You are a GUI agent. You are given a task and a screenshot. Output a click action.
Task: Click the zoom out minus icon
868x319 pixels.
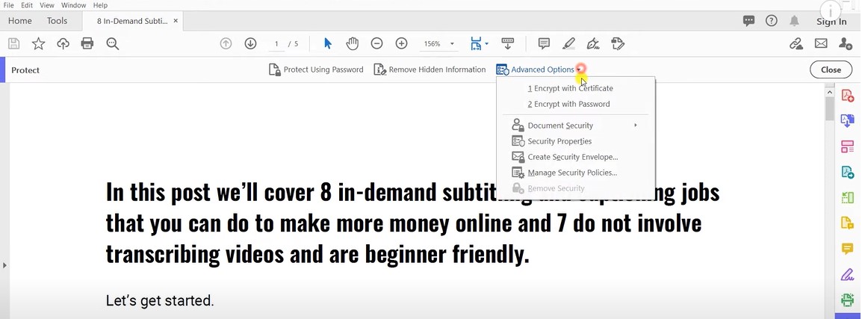(x=376, y=44)
